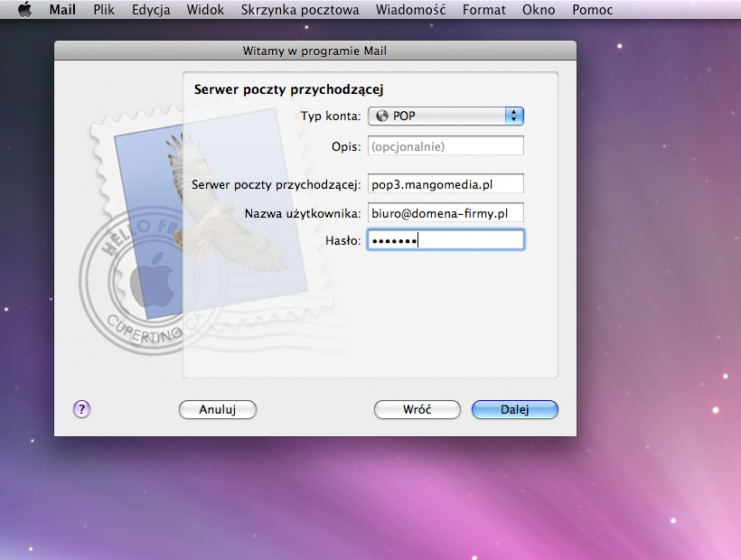Open the Edycja menu
The image size is (741, 560).
(x=151, y=9)
